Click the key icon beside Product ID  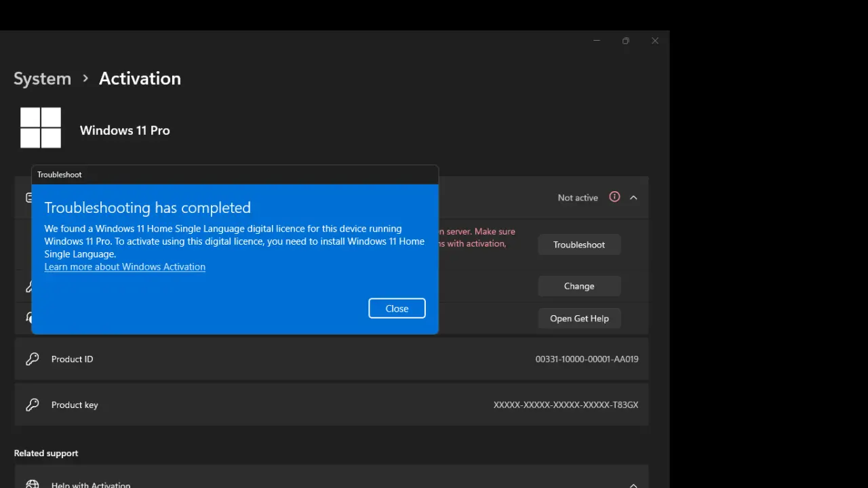pos(32,359)
